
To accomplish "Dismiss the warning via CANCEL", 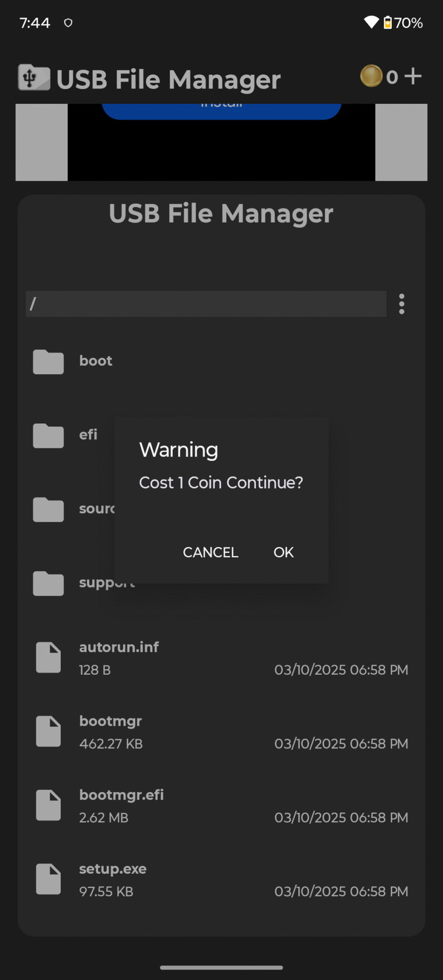I will (210, 552).
